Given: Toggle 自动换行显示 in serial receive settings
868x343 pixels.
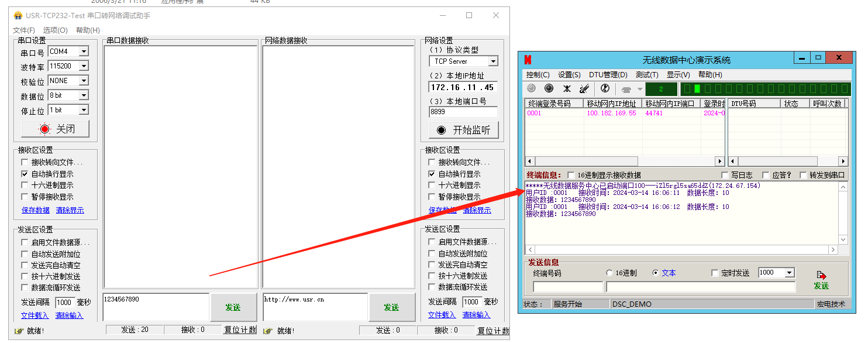Looking at the screenshot, I should [25, 174].
